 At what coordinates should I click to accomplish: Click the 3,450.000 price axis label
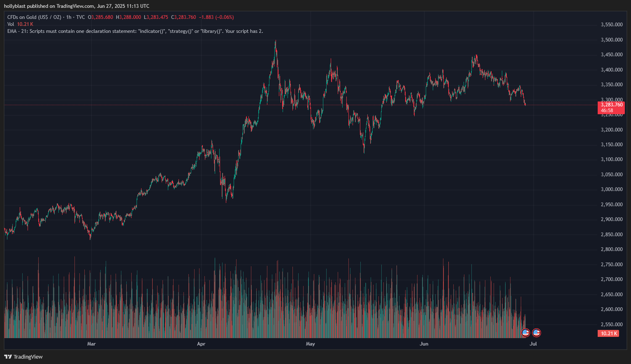pos(612,55)
